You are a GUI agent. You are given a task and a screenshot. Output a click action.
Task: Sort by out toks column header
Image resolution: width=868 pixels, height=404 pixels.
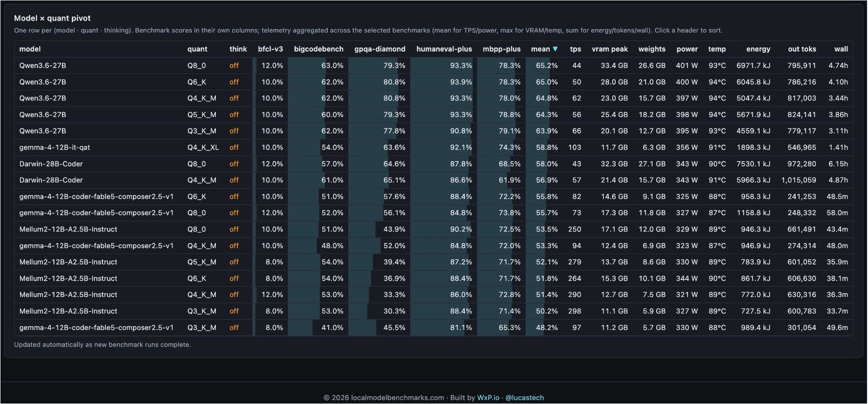[802, 49]
